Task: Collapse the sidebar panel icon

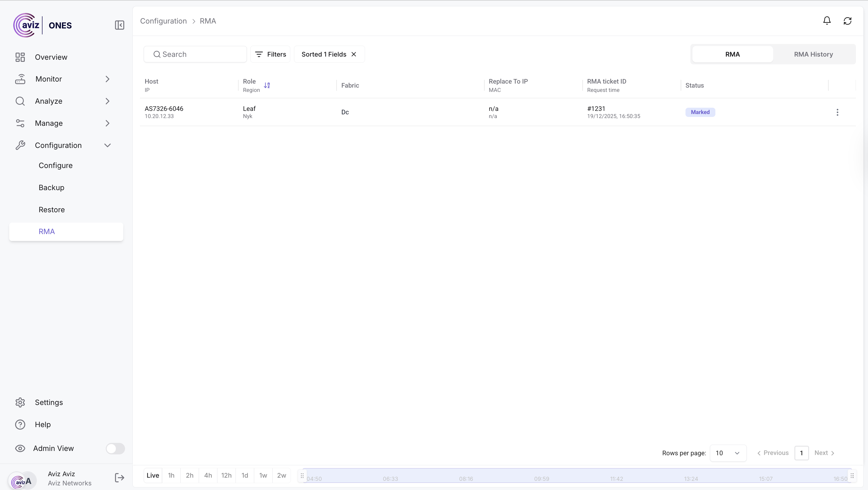Action: tap(119, 25)
